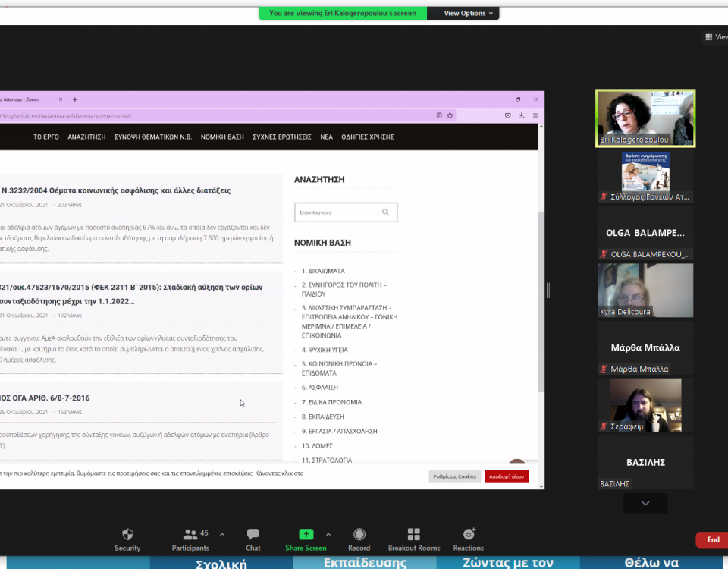Image resolution: width=728 pixels, height=569 pixels.
Task: Open category 6. ΑΣΦΑΛΙΣΗ
Action: click(x=320, y=388)
